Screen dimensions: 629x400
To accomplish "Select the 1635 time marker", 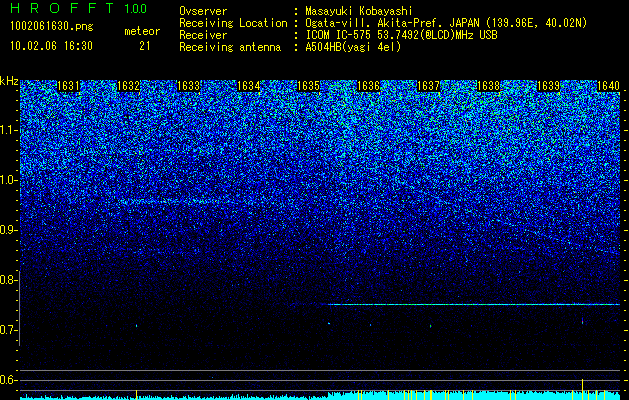I will (308, 86).
